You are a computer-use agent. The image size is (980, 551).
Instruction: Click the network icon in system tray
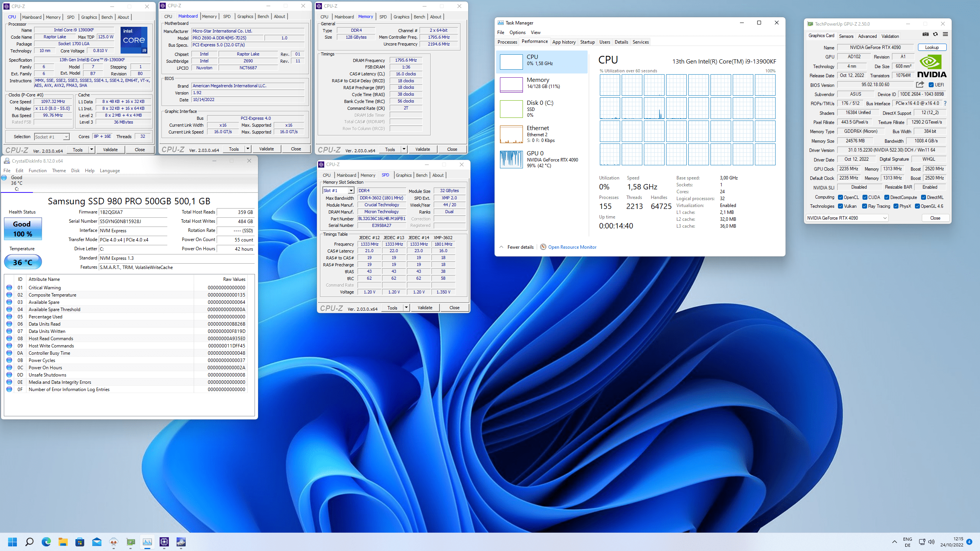coord(922,542)
